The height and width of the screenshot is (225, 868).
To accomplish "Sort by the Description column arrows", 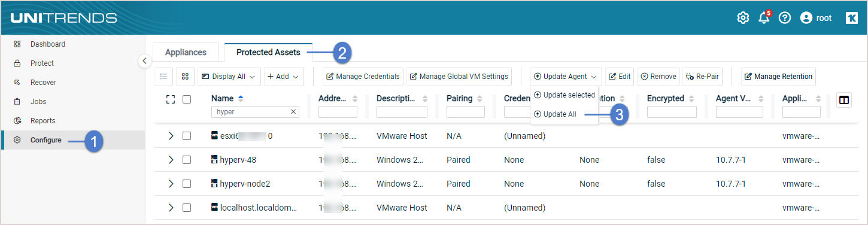I will coord(424,99).
